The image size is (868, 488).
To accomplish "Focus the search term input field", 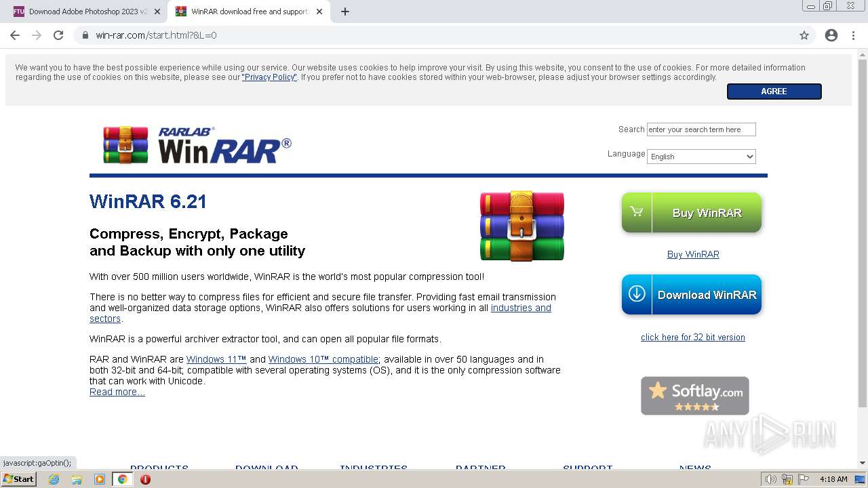I will pos(701,129).
